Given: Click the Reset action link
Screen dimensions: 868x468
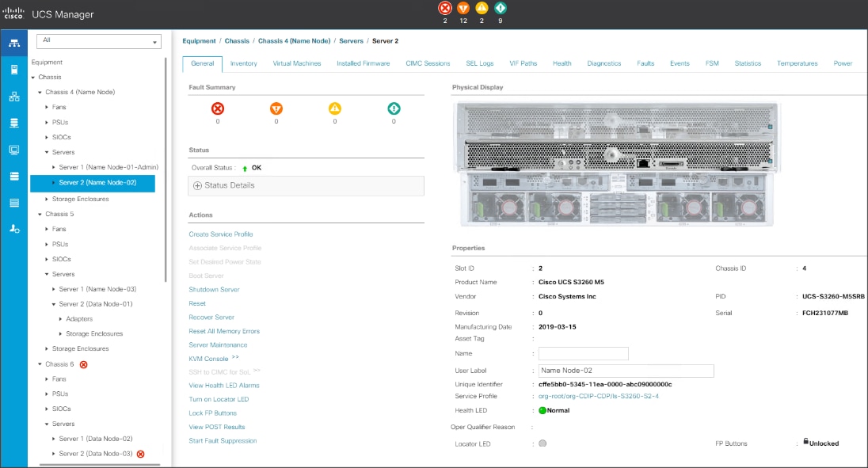Looking at the screenshot, I should point(197,304).
